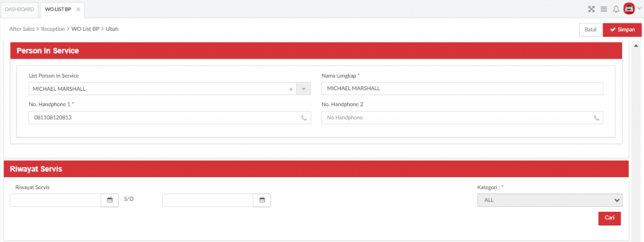Click the S/D end date field
Screen dimensions: 644x242
[x=208, y=200]
